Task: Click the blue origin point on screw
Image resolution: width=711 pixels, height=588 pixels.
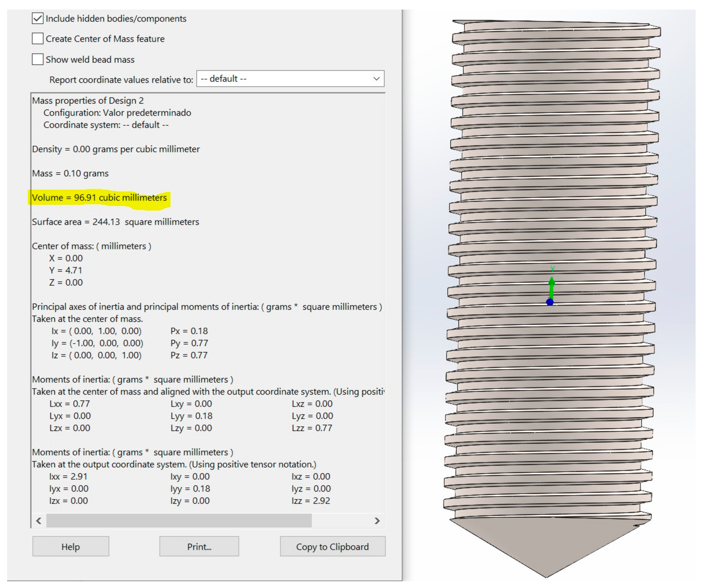Action: pyautogui.click(x=550, y=302)
